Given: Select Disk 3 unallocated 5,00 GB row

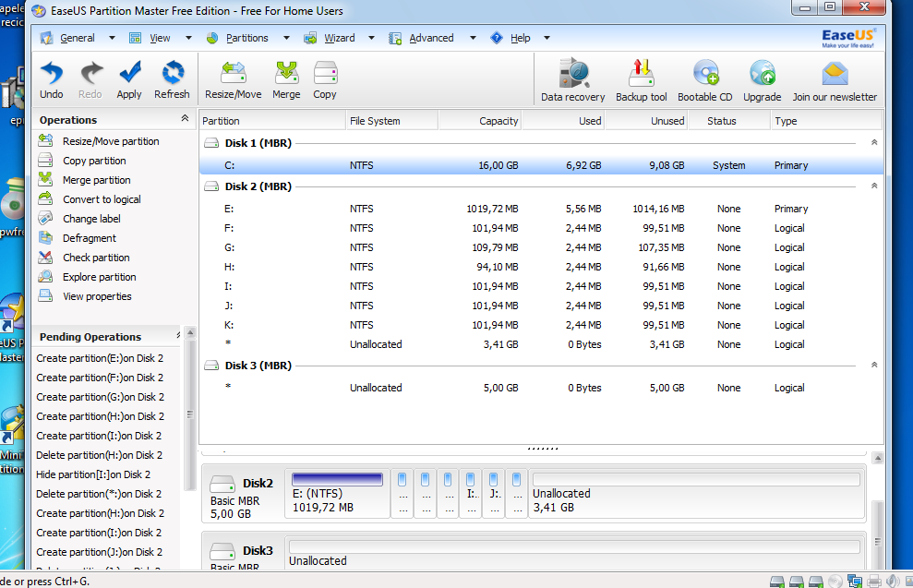Looking at the screenshot, I should 542,388.
